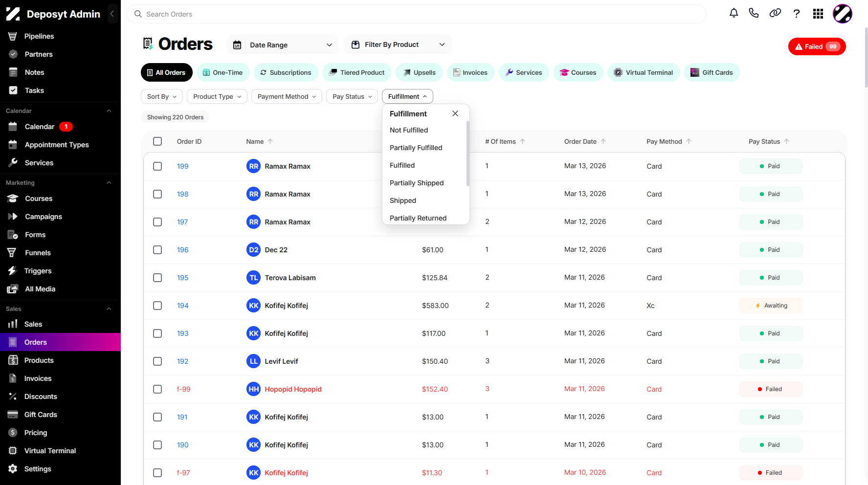Select checkbox for order 199
This screenshot has width=868, height=485.
coord(157,166)
